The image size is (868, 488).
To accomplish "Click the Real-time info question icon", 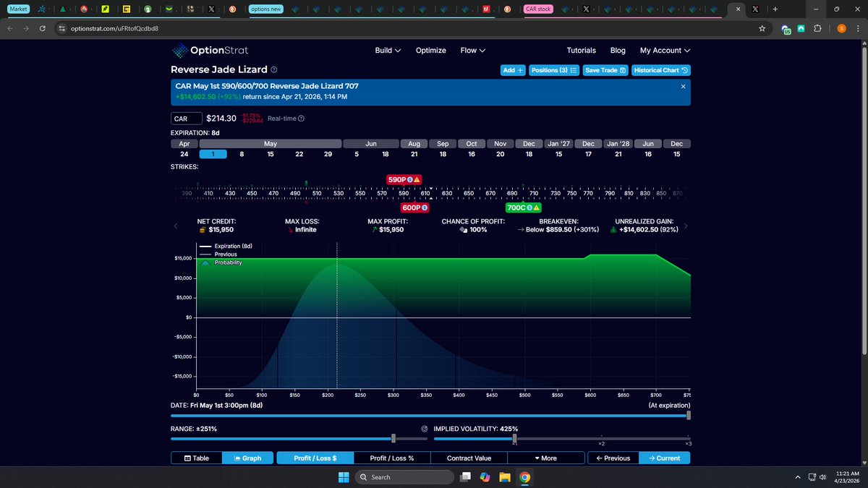I will [301, 119].
